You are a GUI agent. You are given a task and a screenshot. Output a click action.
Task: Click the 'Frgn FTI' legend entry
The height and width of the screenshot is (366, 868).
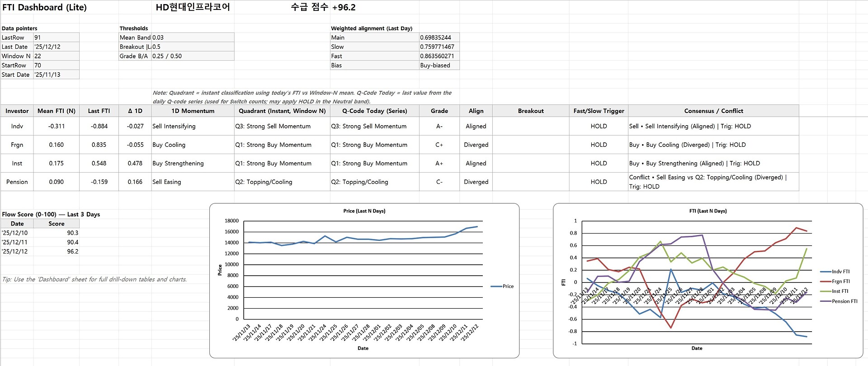tap(835, 282)
